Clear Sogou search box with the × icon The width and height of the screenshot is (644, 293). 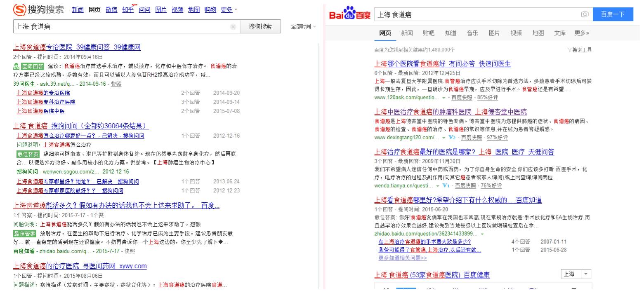(234, 26)
